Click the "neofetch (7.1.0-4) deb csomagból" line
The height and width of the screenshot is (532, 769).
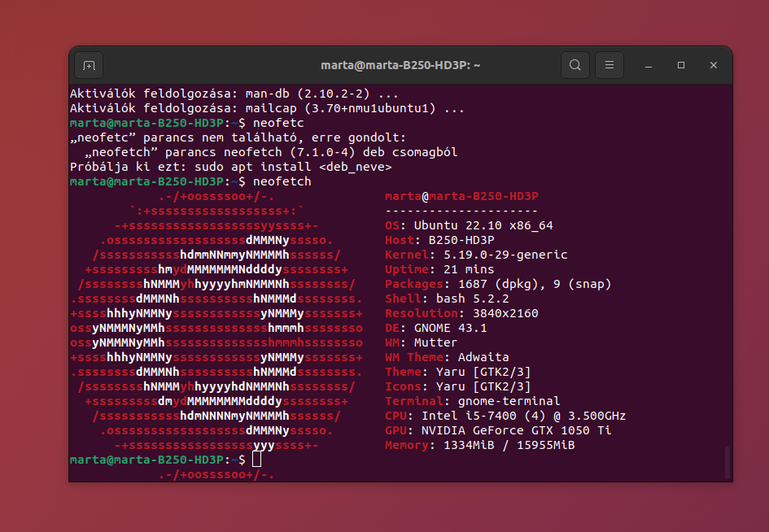(271, 152)
